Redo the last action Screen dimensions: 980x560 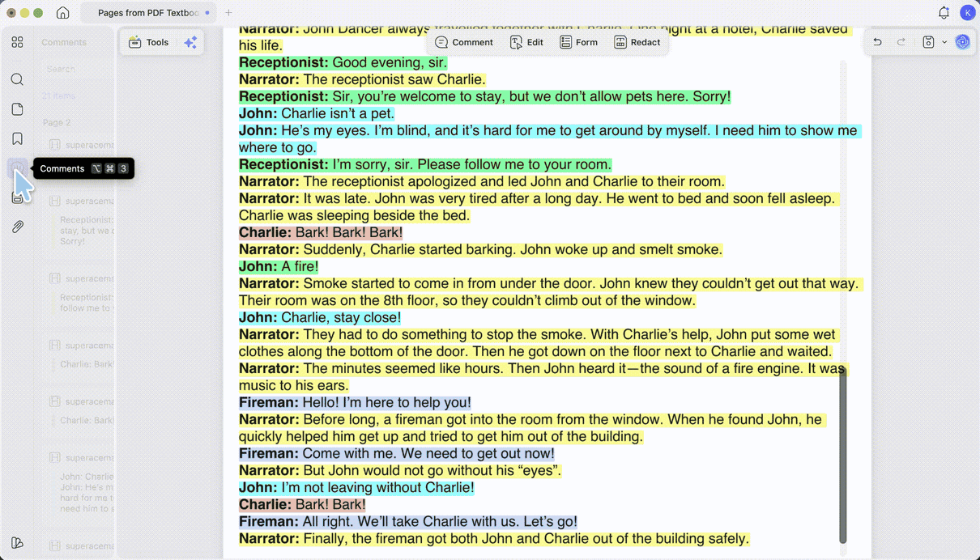click(x=901, y=42)
